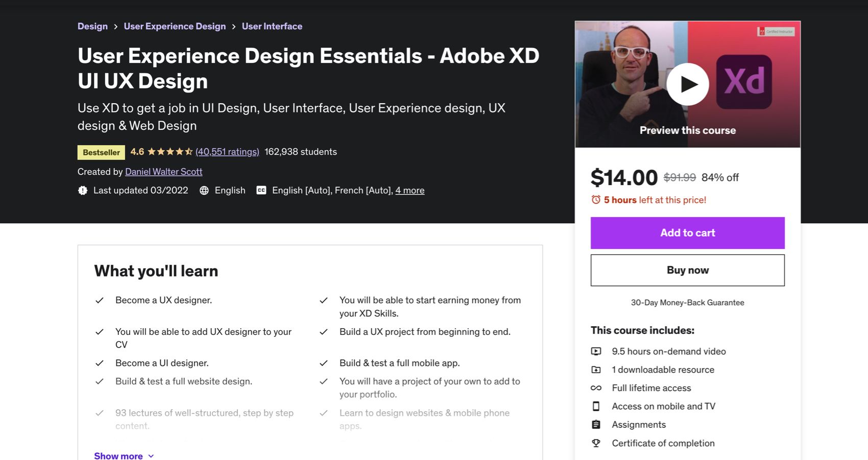
Task: Click the Access on mobile and TV icon
Action: coord(596,406)
